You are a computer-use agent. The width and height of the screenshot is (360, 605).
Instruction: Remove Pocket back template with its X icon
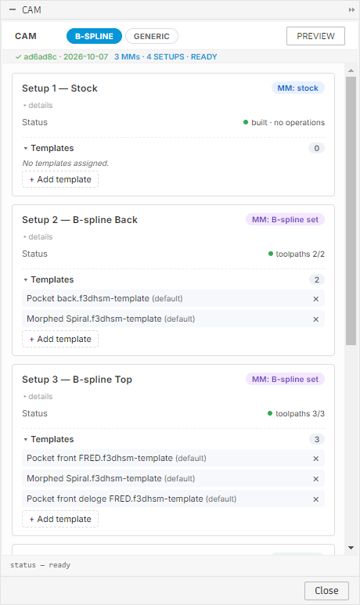pyautogui.click(x=316, y=299)
